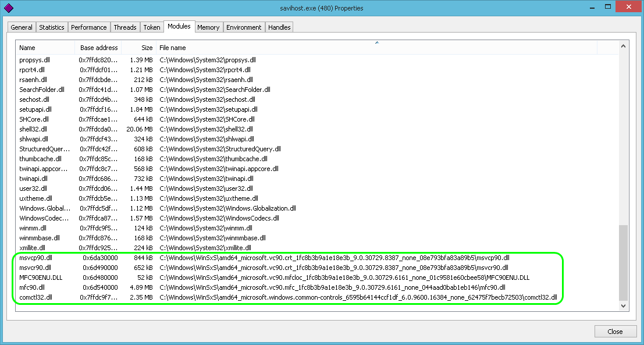The height and width of the screenshot is (345, 644).
Task: Minimize the Properties window
Action: coord(592,7)
